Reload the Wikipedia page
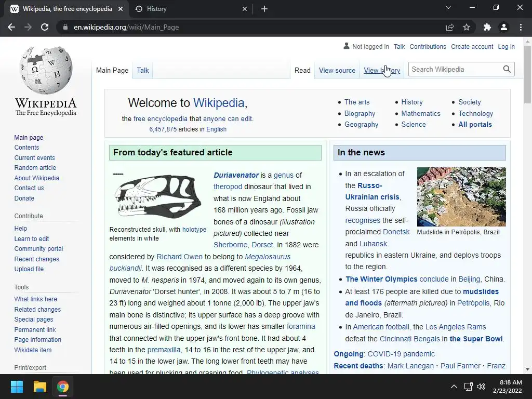532x399 pixels. [x=45, y=27]
